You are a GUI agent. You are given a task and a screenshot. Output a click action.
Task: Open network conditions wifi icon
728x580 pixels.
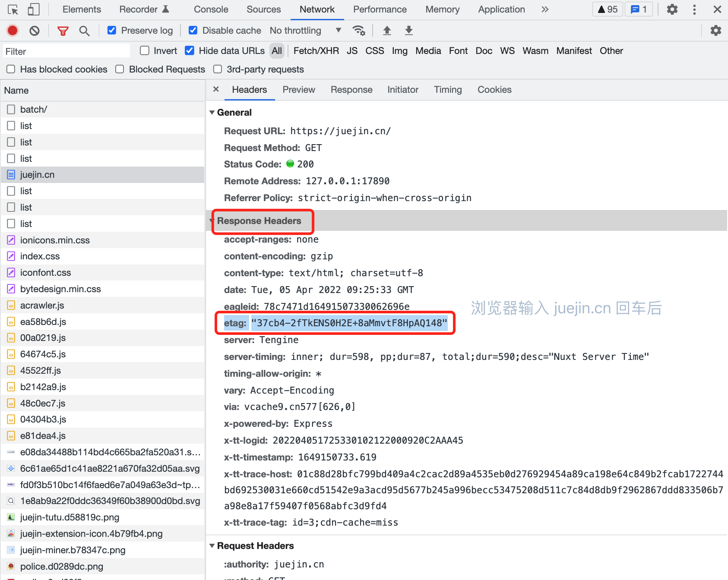359,30
